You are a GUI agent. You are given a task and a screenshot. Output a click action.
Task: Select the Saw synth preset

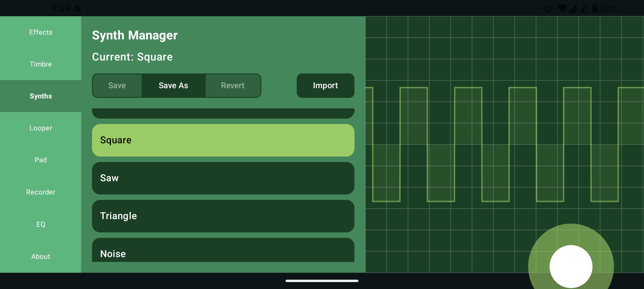click(223, 178)
